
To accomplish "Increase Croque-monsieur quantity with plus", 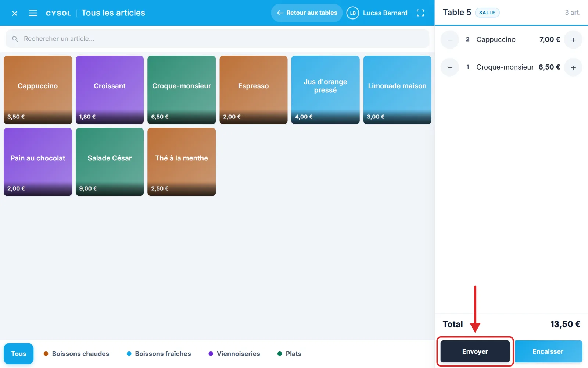I will [x=573, y=67].
